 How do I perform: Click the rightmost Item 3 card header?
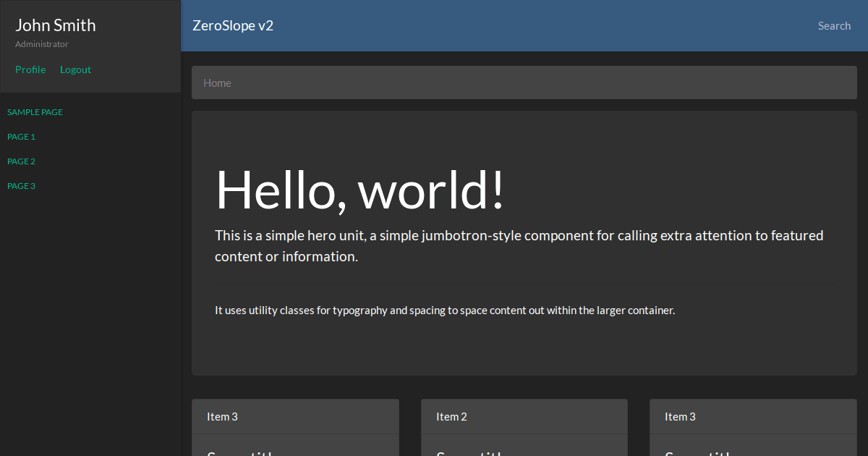click(678, 417)
